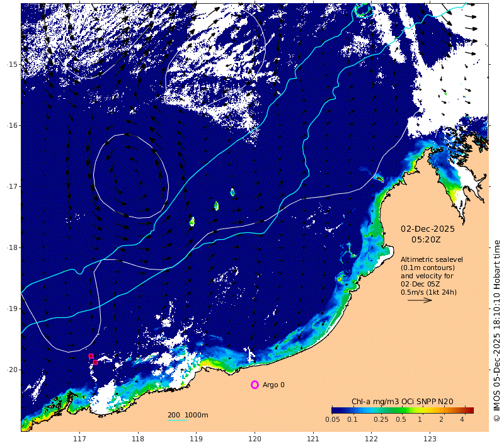Screen dimensions: 504x447
Task: Click the '4' colorbar tick label
Action: click(462, 419)
